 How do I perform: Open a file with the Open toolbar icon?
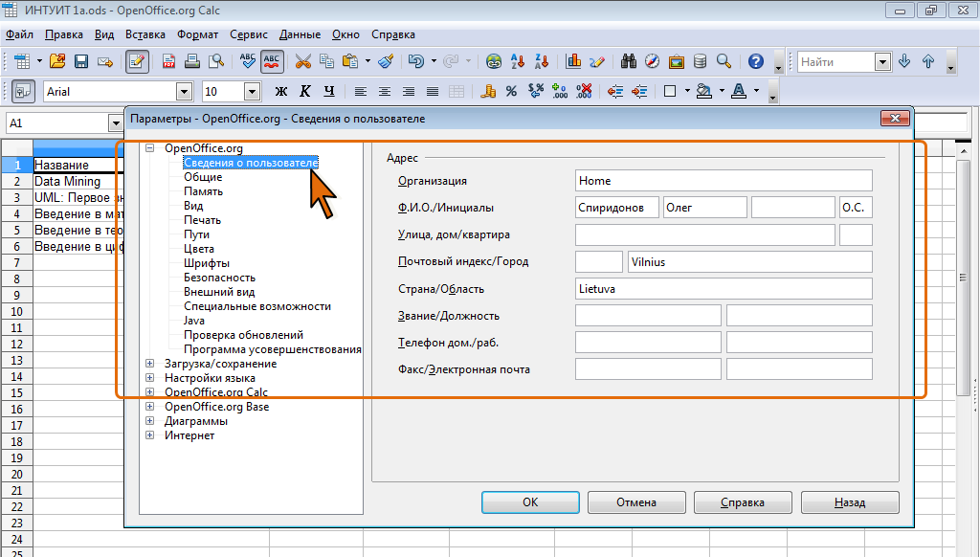pos(57,61)
